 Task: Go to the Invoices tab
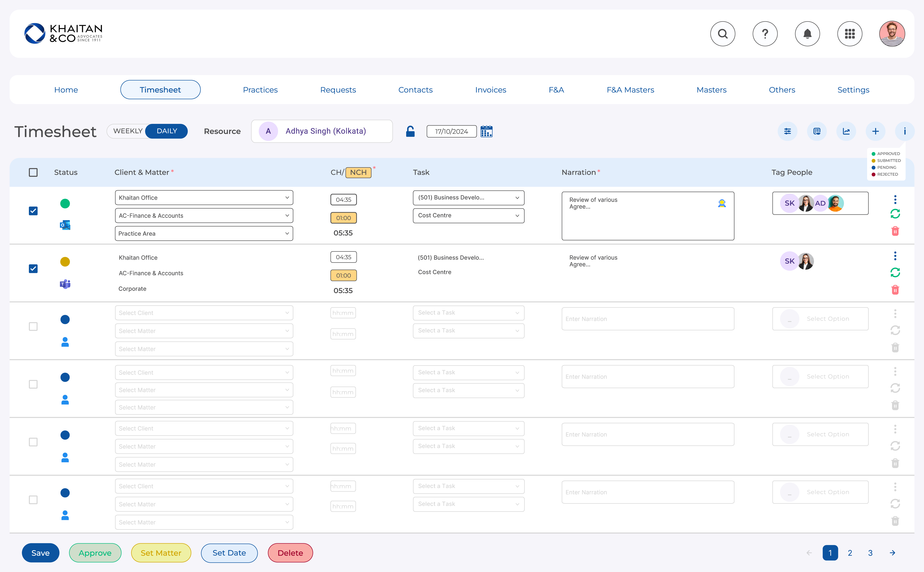click(490, 90)
